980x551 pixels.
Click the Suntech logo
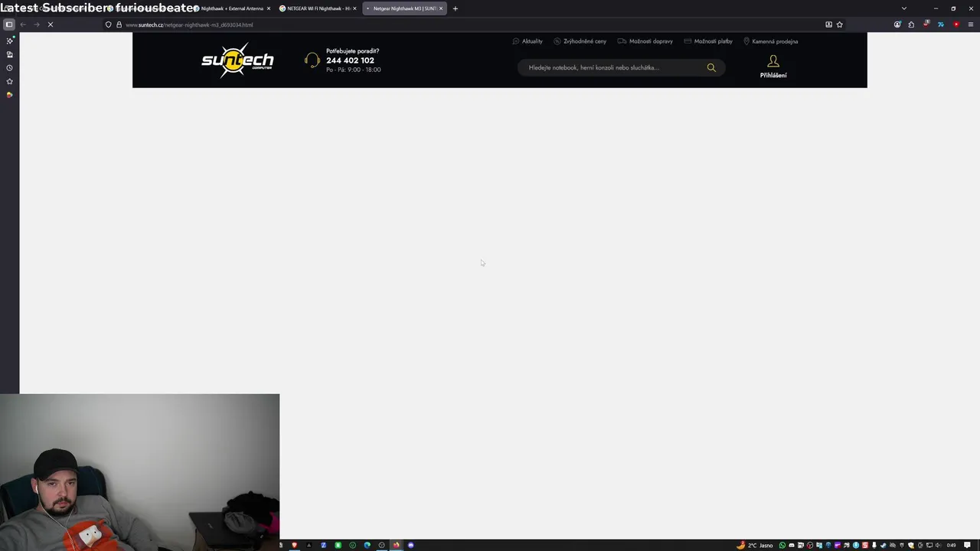click(237, 60)
